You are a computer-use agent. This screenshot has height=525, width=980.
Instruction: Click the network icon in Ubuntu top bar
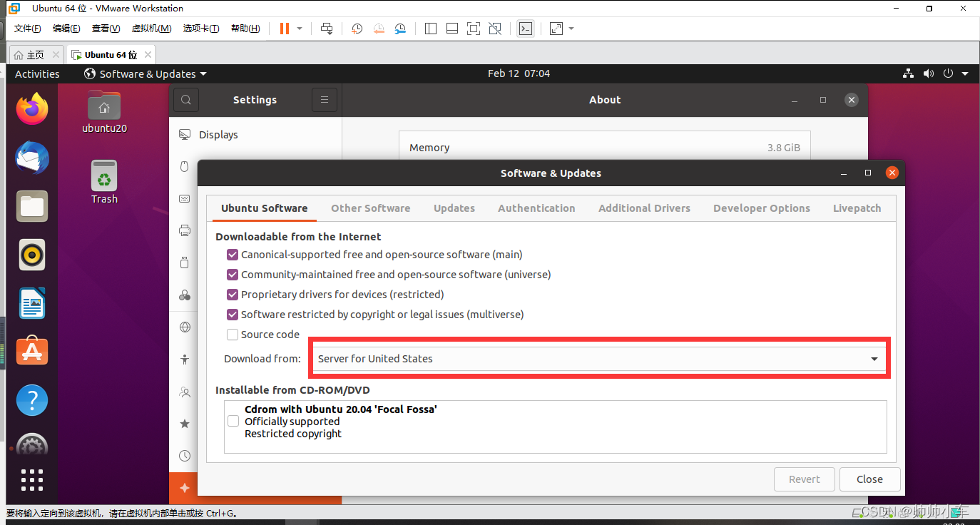click(x=908, y=73)
